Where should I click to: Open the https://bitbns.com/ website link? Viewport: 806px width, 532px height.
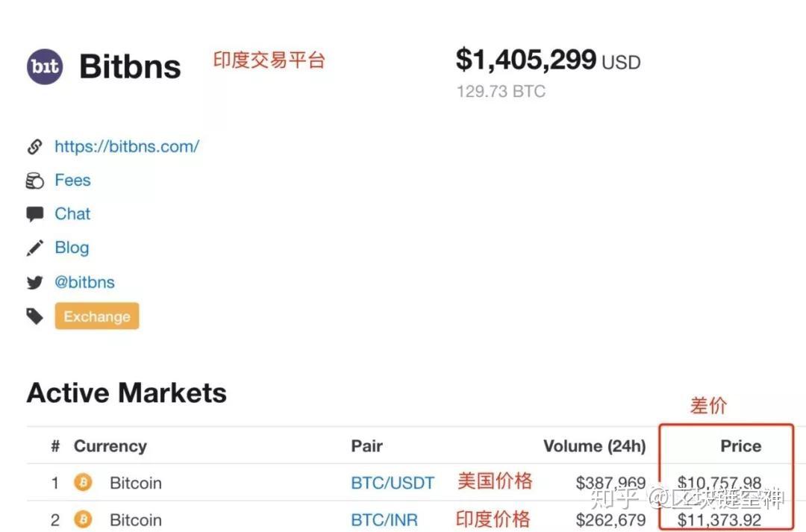coord(127,146)
